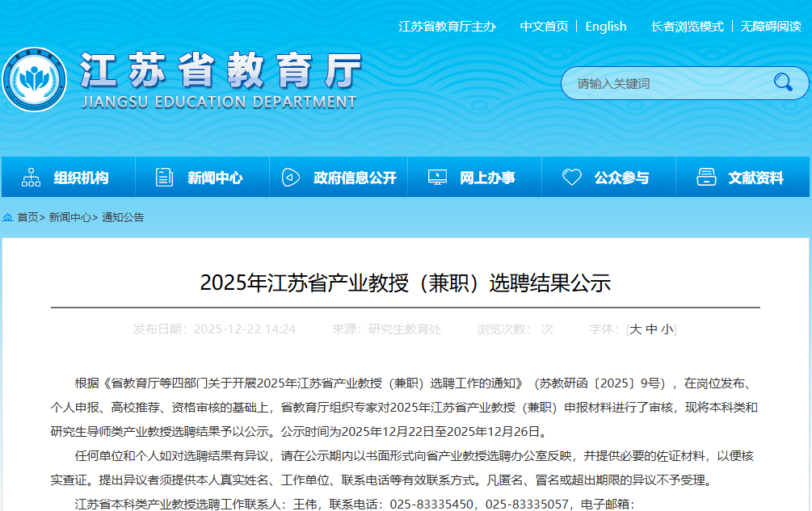Go to 中文首页 link
Viewport: 812px width, 511px height.
tap(544, 27)
